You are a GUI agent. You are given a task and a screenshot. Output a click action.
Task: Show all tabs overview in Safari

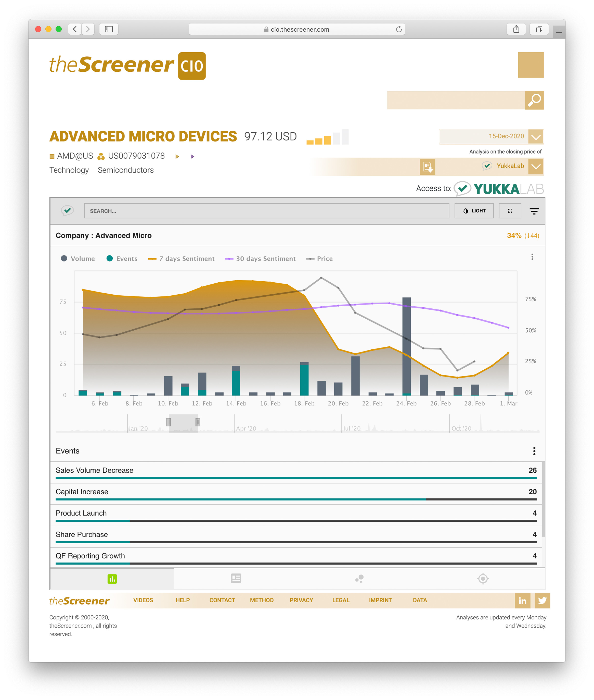coord(539,29)
